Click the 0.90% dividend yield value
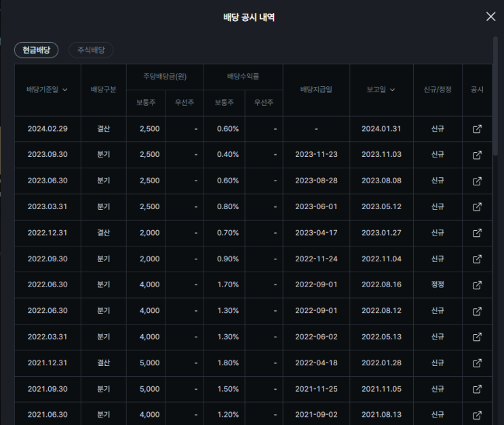 click(228, 259)
